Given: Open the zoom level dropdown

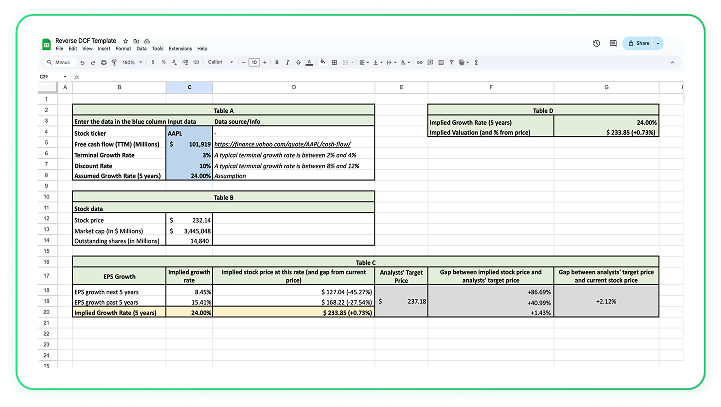Looking at the screenshot, I should coord(131,62).
